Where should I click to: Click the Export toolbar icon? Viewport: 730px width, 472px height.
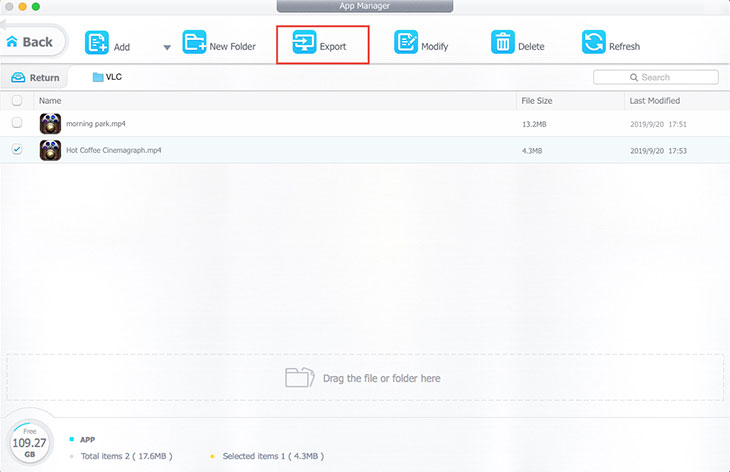[304, 45]
